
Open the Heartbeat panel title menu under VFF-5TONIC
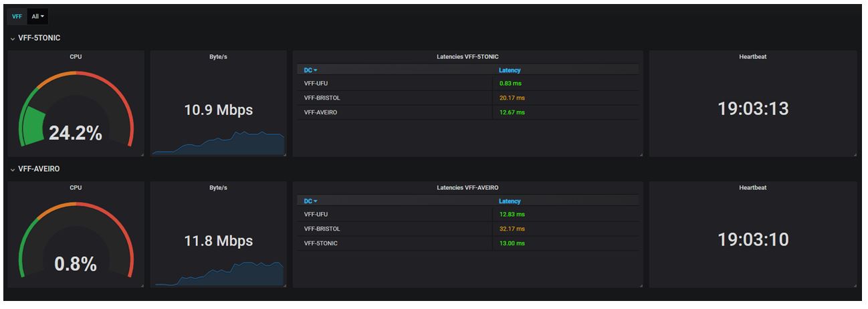pyautogui.click(x=752, y=57)
